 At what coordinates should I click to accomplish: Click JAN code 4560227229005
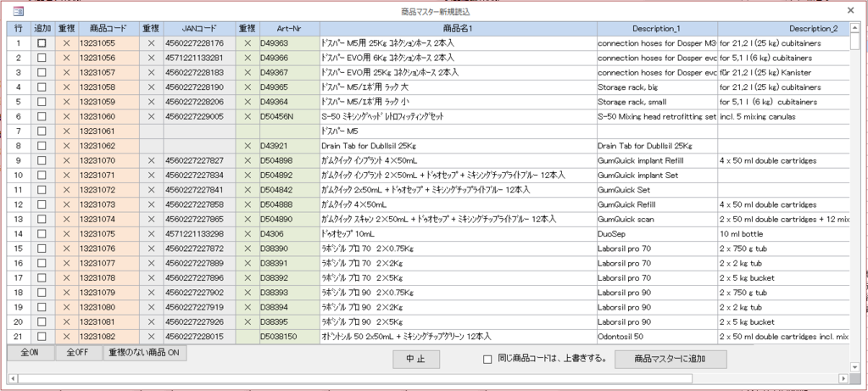[x=199, y=116]
